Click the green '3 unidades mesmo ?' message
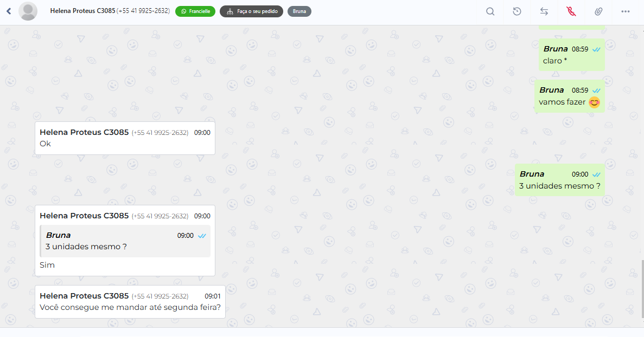Screen dimensions: 644x337 [x=560, y=180]
